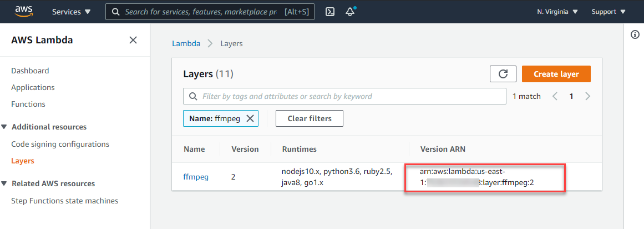Open the notifications bell
The width and height of the screenshot is (644, 229).
click(x=350, y=12)
